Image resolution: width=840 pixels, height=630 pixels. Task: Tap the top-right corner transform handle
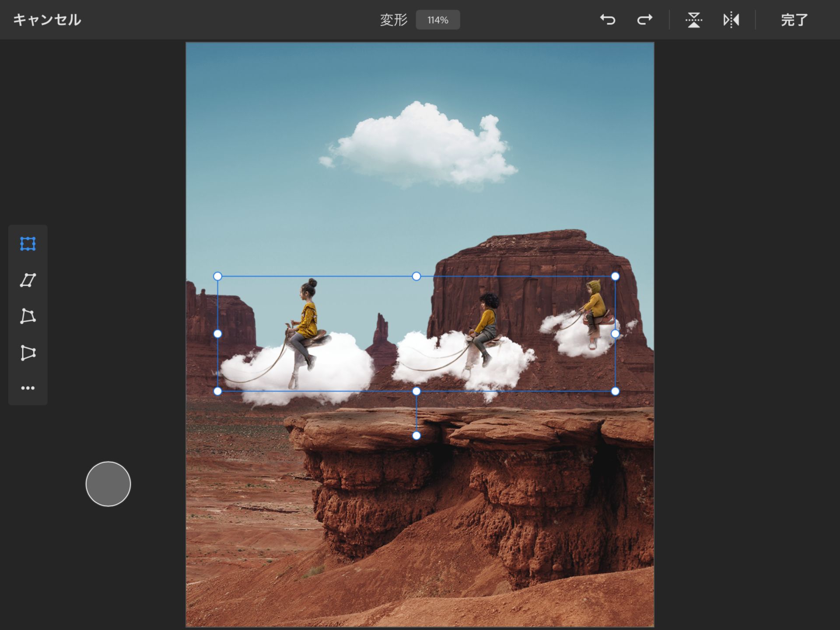[616, 276]
